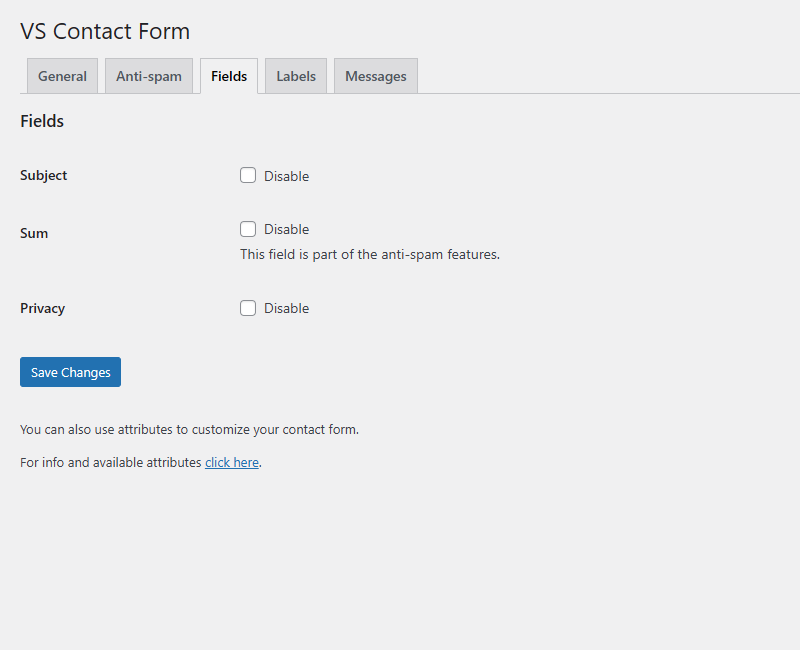The width and height of the screenshot is (800, 650).
Task: Uncheck the Subject Disable checkbox
Action: pos(248,175)
